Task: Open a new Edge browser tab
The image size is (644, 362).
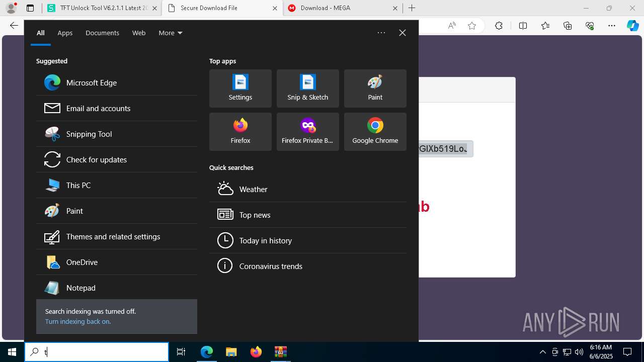Action: point(412,8)
